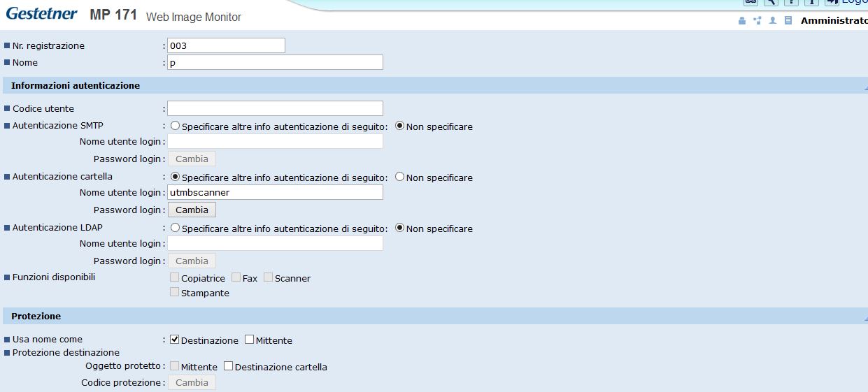Viewport: 868px width, 392px height.
Task: Click the document list icon before Amministratore
Action: pos(788,20)
